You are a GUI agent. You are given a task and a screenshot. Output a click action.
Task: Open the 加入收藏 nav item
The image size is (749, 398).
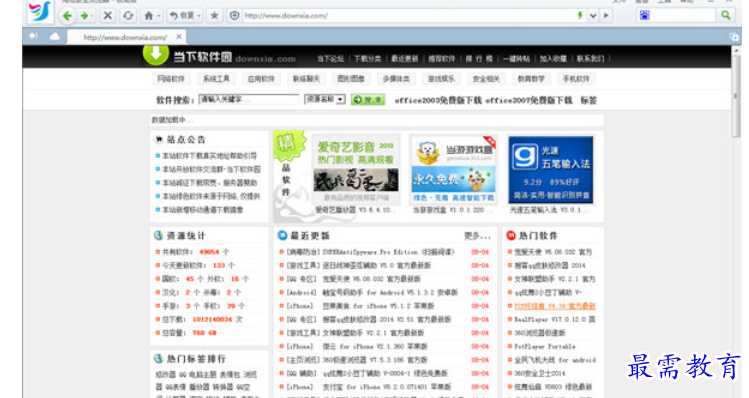point(553,59)
